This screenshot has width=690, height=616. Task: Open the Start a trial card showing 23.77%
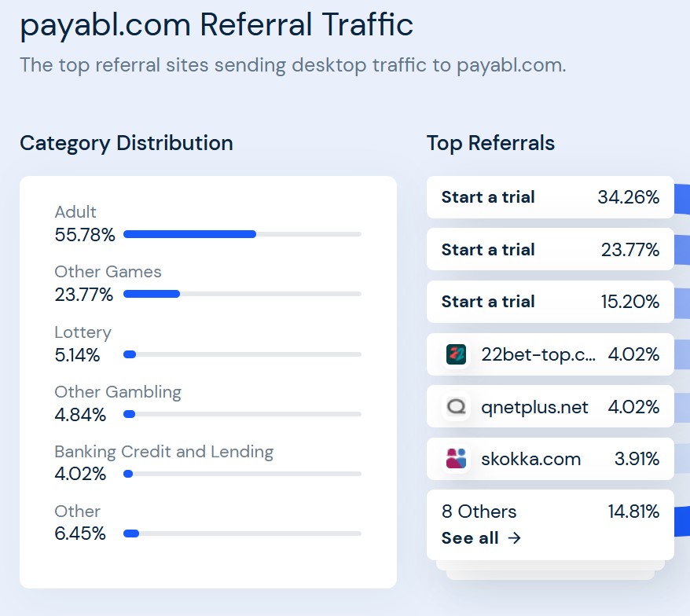550,250
